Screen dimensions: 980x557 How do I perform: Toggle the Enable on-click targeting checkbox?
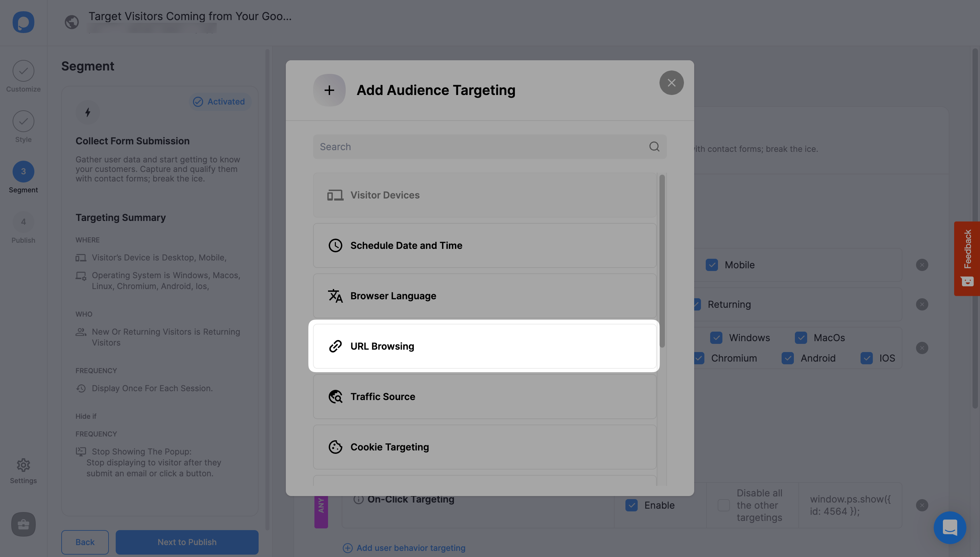[x=631, y=505]
